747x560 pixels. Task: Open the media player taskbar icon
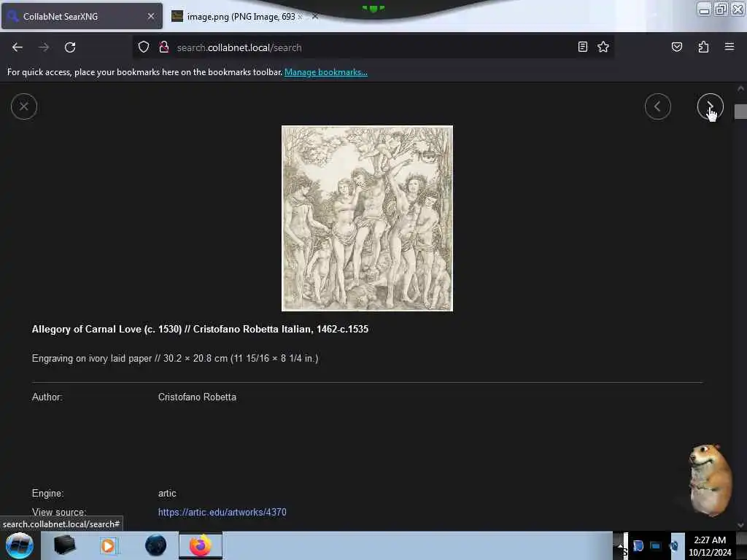(x=108, y=545)
